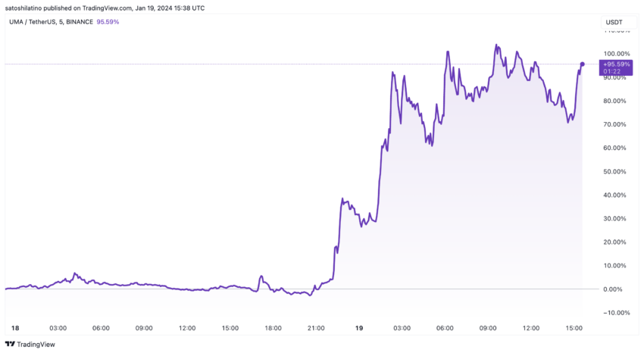This screenshot has height=353, width=644.
Task: Click the TradingView logo icon
Action: tap(10, 344)
